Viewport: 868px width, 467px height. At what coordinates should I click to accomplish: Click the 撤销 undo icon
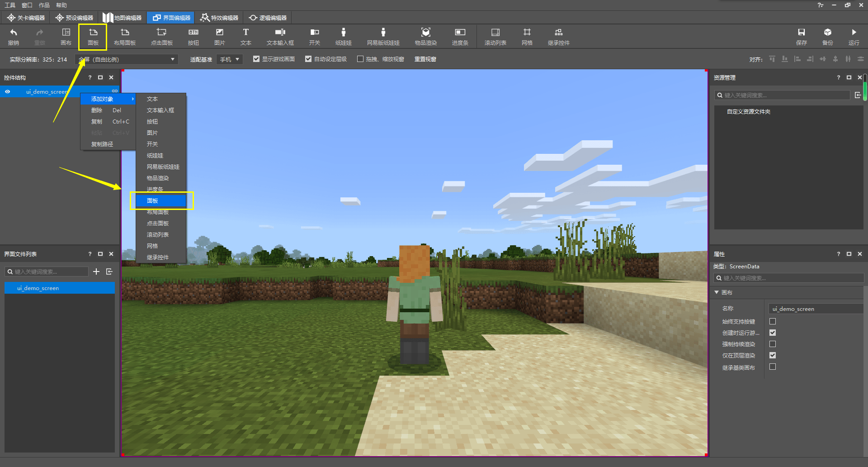14,37
